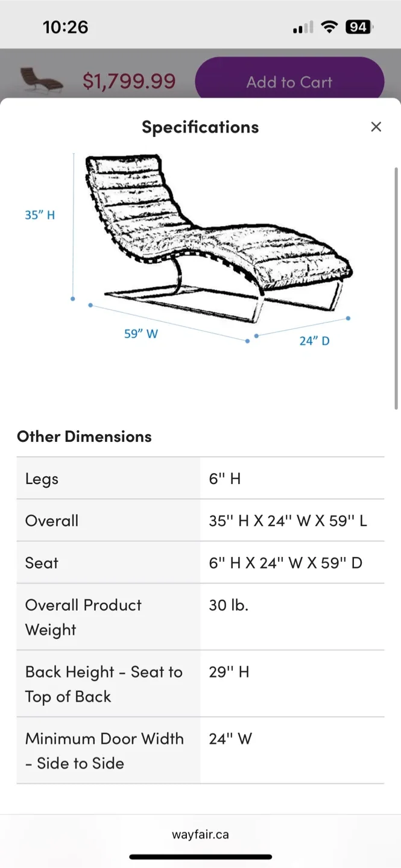
Task: Tap the Wi-Fi status icon
Action: coord(329,27)
